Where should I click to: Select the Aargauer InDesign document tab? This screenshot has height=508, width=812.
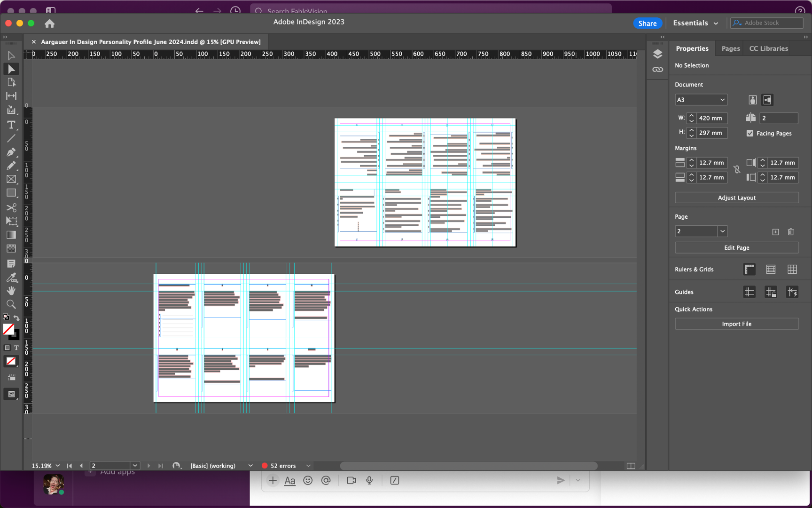point(150,42)
